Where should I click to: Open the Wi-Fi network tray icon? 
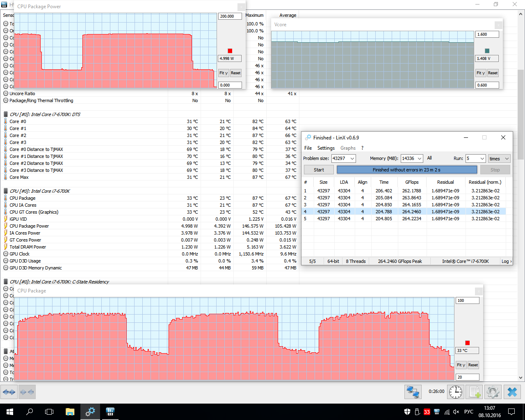447,412
